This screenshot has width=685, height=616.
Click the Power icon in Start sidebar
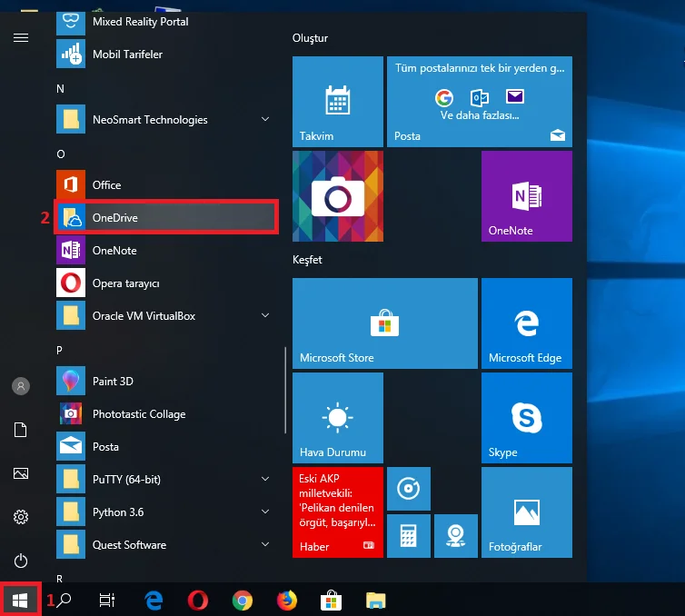point(21,561)
